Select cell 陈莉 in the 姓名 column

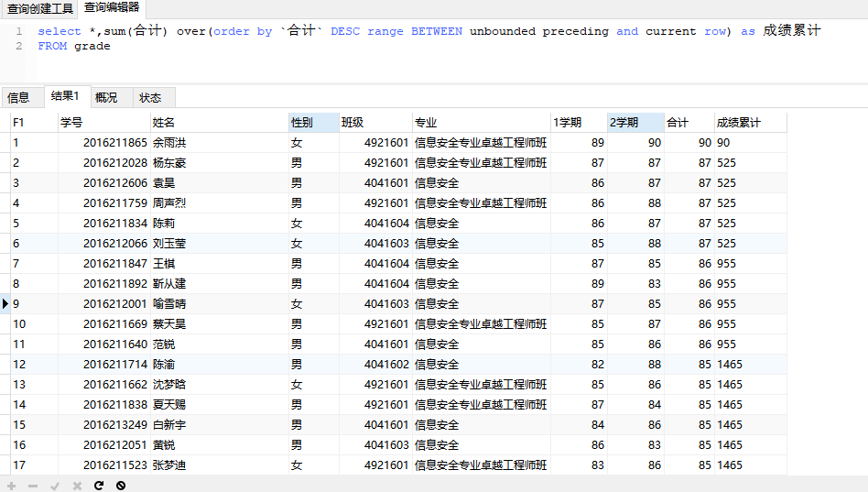pos(219,224)
